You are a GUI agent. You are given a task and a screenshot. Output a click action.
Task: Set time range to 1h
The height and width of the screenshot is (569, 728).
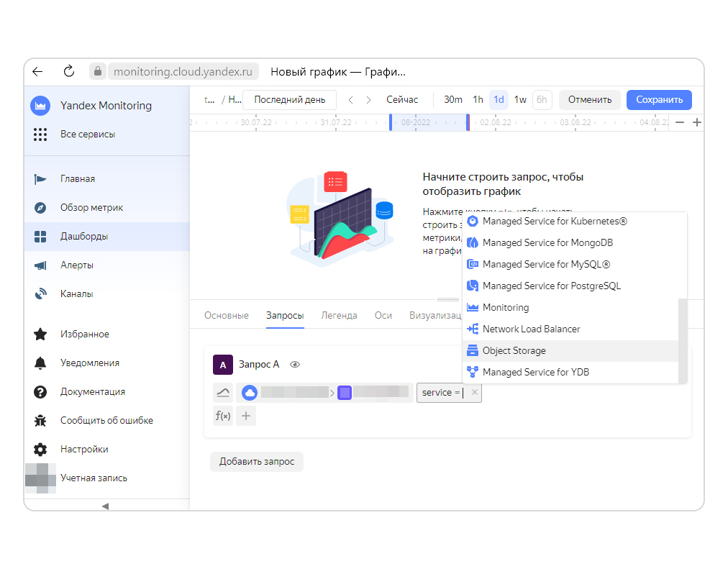coord(478,100)
